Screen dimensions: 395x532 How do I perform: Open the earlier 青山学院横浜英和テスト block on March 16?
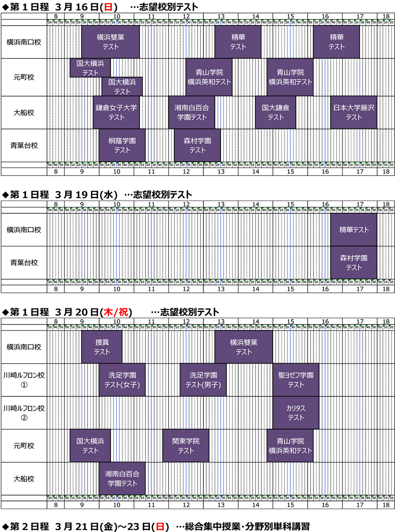(x=209, y=77)
